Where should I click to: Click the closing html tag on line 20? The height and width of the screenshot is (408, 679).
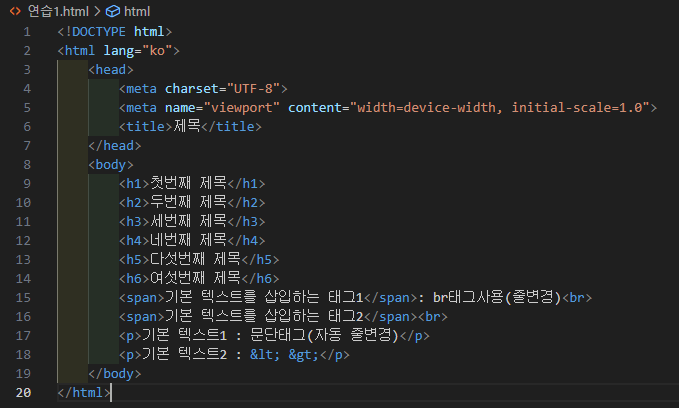tap(84, 392)
